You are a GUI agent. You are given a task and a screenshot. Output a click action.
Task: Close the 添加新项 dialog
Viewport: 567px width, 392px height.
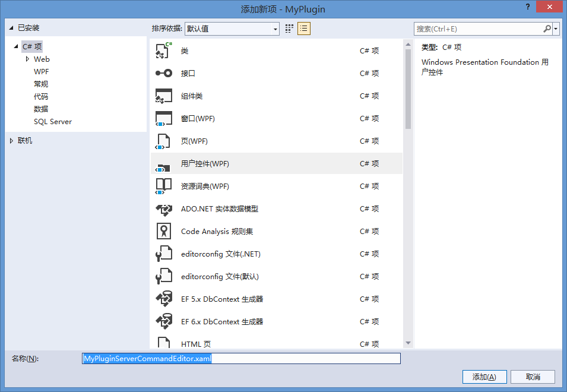click(x=550, y=7)
